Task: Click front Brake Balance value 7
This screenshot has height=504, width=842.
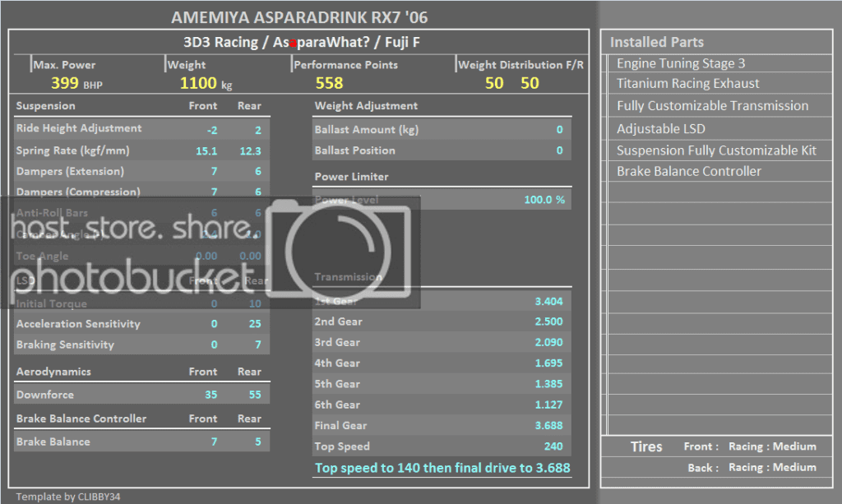Action: (x=214, y=442)
